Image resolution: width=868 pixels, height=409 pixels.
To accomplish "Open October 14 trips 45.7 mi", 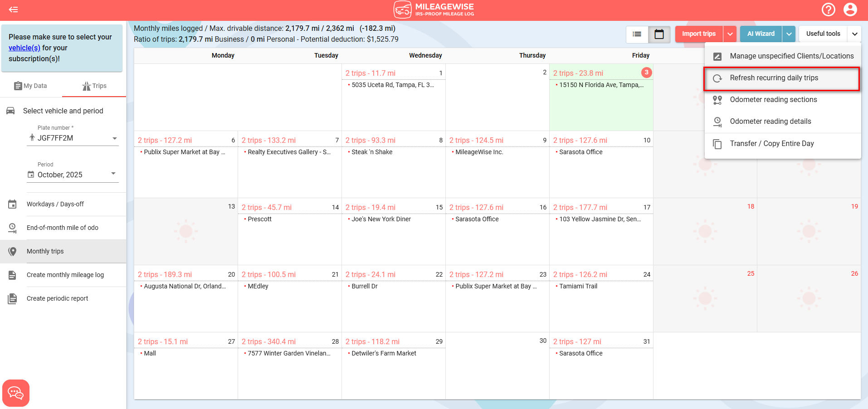I will pos(267,207).
